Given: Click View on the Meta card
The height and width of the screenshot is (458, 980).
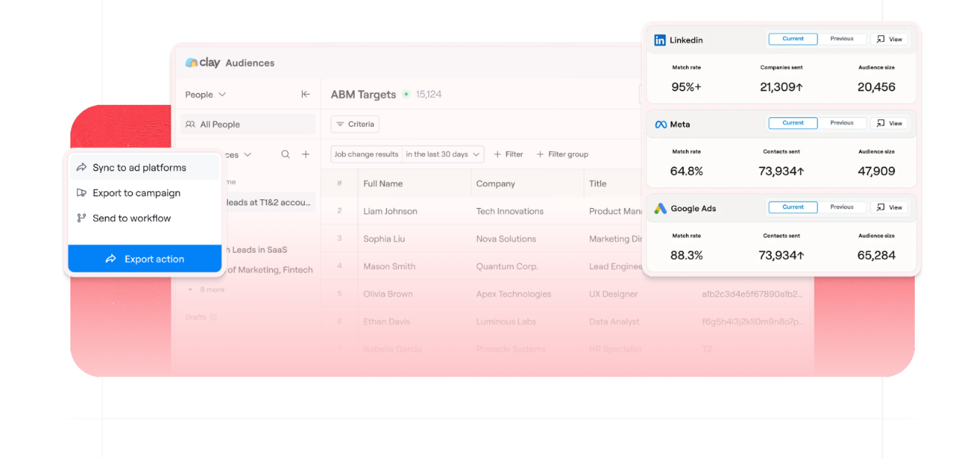Looking at the screenshot, I should coord(889,124).
